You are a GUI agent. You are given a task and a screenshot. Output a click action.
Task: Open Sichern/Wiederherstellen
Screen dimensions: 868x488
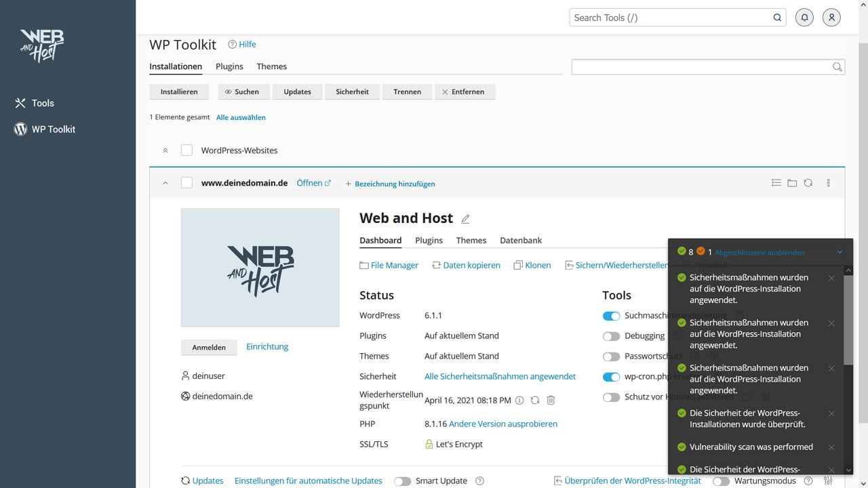(616, 265)
